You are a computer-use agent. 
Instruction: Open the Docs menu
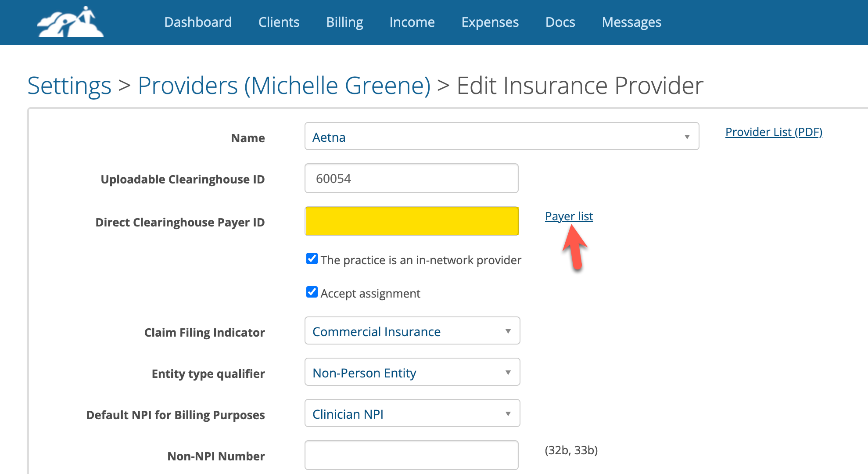click(560, 22)
